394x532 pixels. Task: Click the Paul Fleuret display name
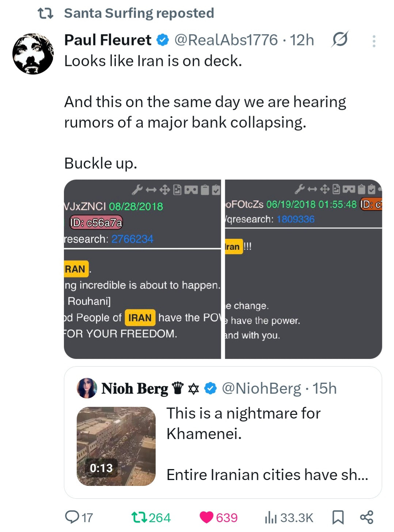107,40
